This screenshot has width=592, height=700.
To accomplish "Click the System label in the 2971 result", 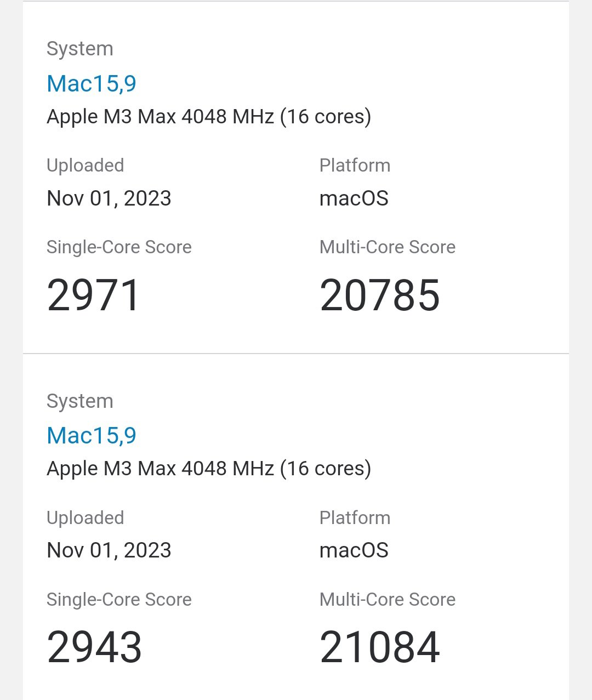I will (79, 49).
